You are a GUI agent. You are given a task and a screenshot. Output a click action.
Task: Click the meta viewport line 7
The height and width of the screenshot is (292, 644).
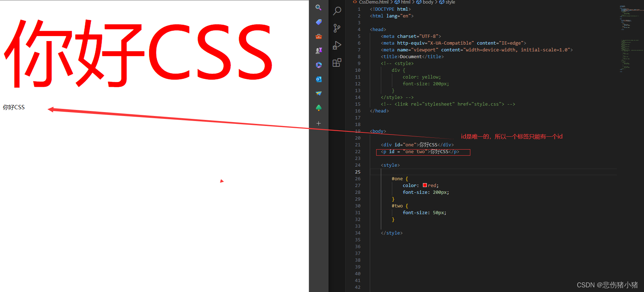click(x=477, y=50)
